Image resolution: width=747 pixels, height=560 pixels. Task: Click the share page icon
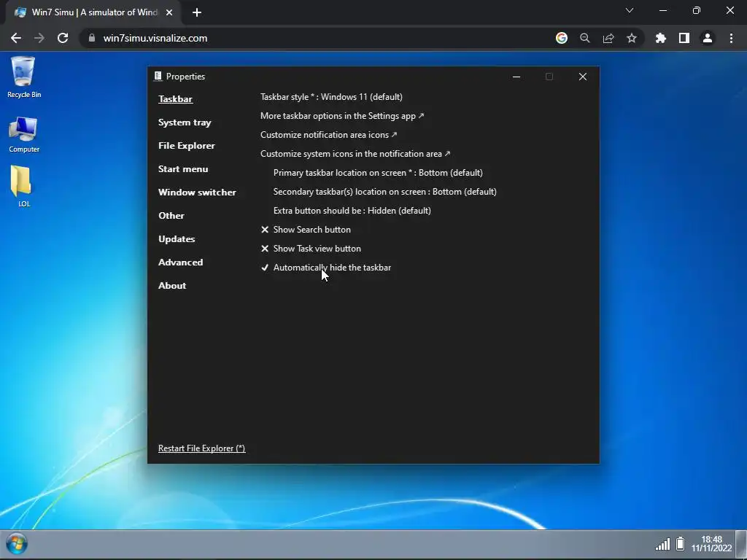[x=608, y=38]
